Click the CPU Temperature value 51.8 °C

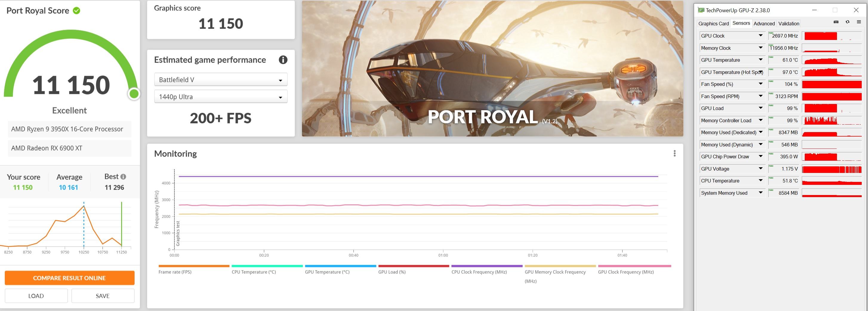pyautogui.click(x=784, y=181)
